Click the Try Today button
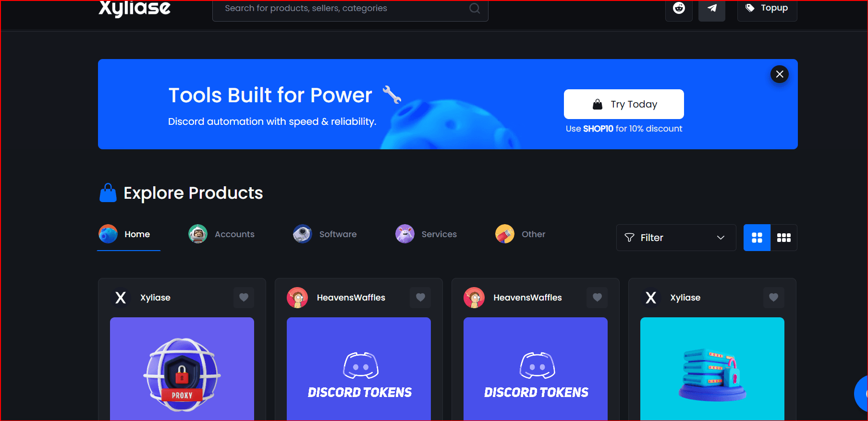This screenshot has height=421, width=868. (x=623, y=104)
